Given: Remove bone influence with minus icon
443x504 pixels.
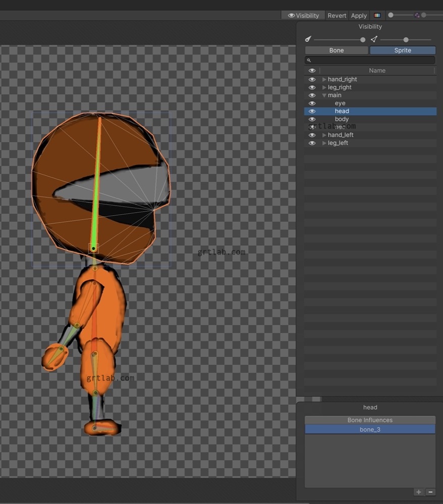Looking at the screenshot, I should point(430,492).
